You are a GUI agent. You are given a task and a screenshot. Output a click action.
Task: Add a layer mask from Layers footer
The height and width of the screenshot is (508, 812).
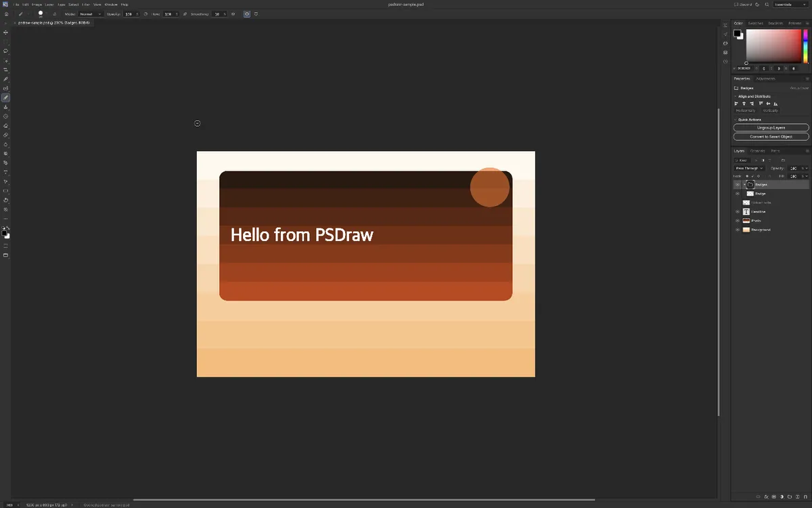(773, 497)
